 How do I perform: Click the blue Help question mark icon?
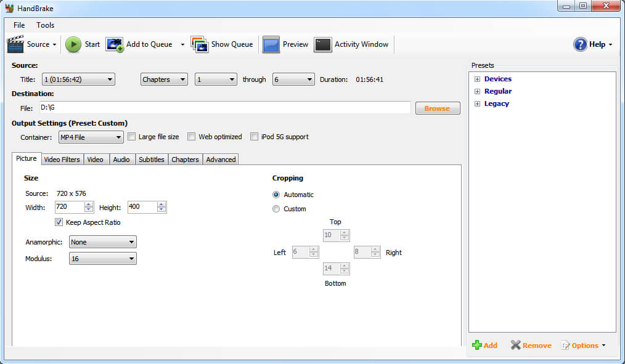pos(581,44)
